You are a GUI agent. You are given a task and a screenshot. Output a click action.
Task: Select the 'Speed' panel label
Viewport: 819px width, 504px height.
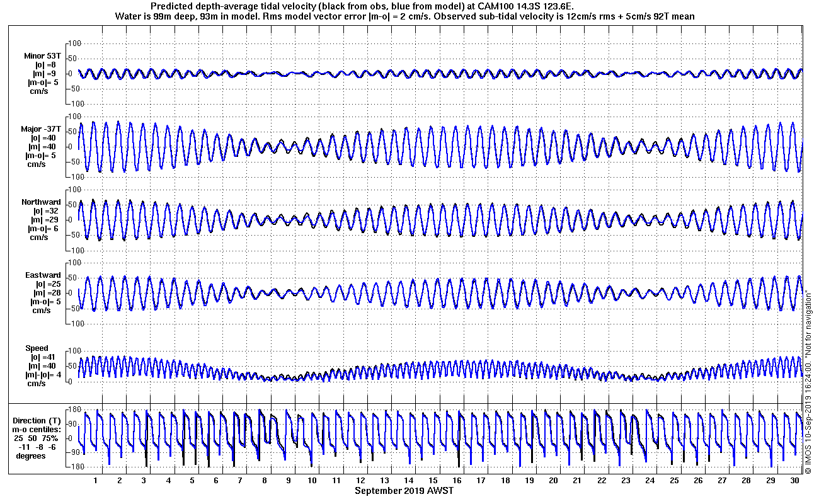pyautogui.click(x=37, y=348)
